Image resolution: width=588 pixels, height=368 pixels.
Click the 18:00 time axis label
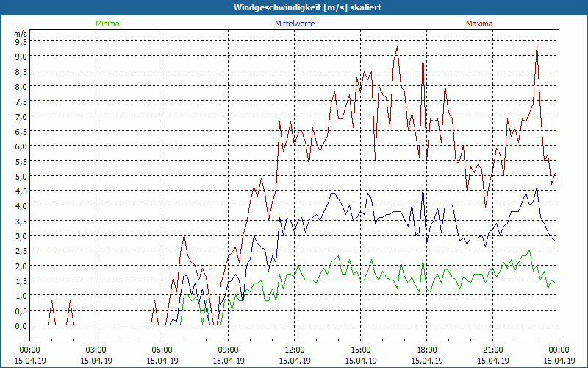point(427,350)
